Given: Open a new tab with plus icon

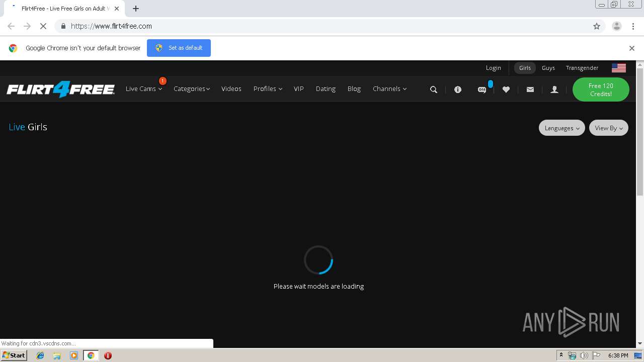Looking at the screenshot, I should click(x=136, y=9).
